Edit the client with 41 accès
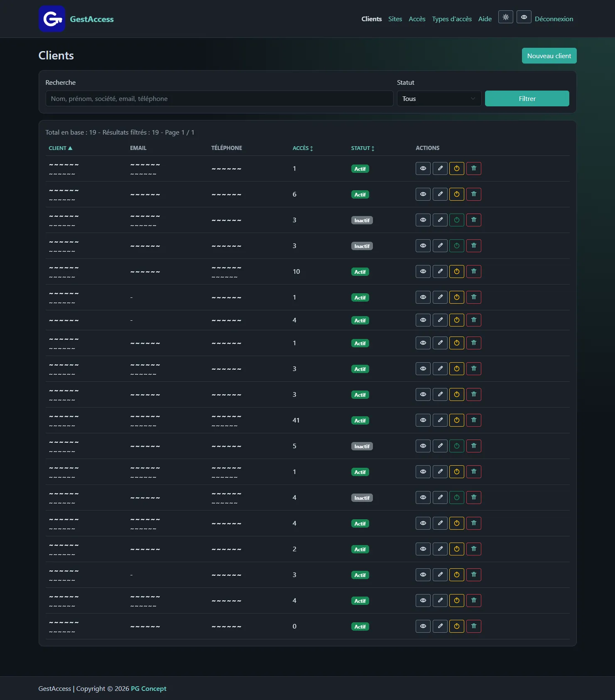The width and height of the screenshot is (615, 700). [x=440, y=420]
